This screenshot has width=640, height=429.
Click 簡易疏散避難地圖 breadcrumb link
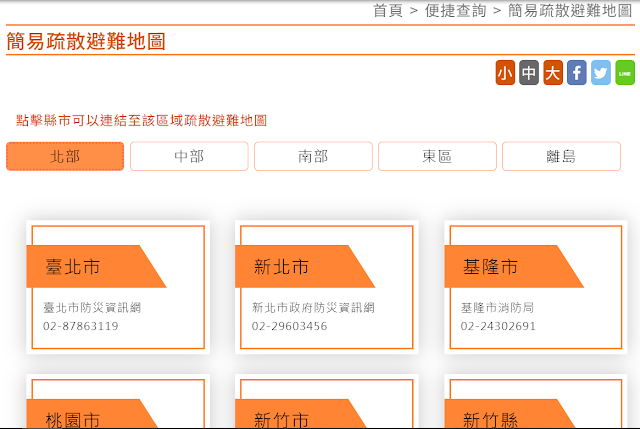tap(570, 11)
